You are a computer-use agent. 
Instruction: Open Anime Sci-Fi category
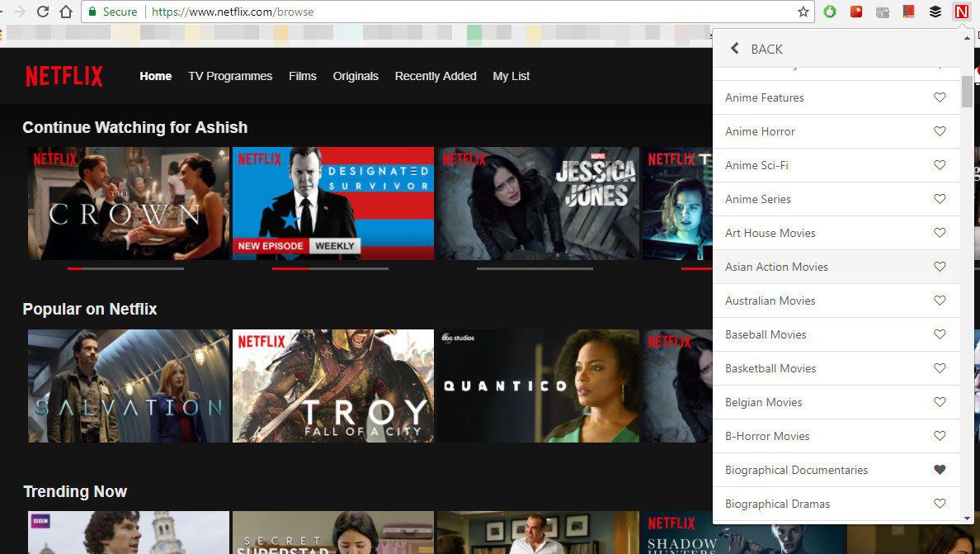(757, 165)
